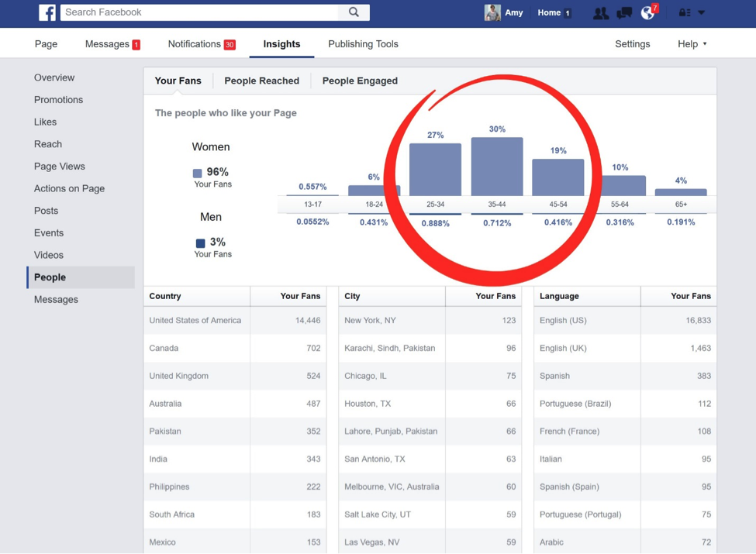
Task: Select Events in the sidebar
Action: click(x=49, y=232)
